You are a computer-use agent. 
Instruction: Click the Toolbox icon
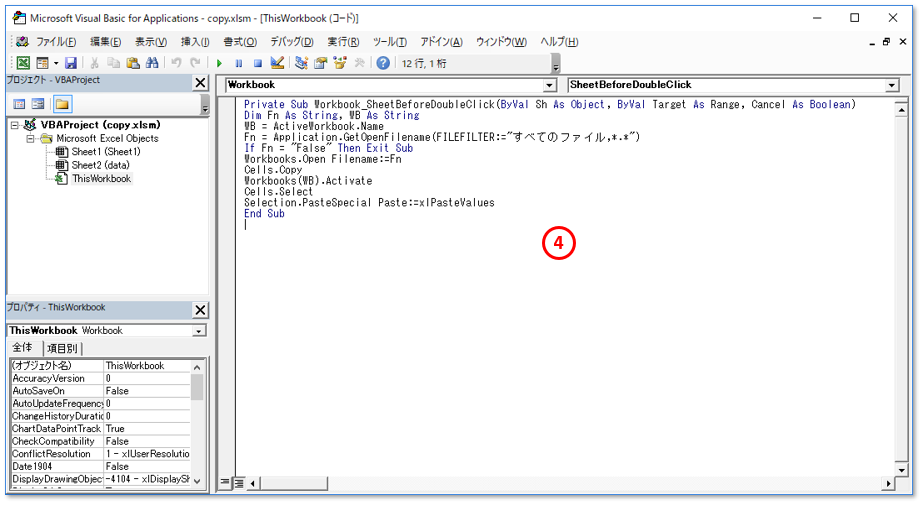[359, 63]
